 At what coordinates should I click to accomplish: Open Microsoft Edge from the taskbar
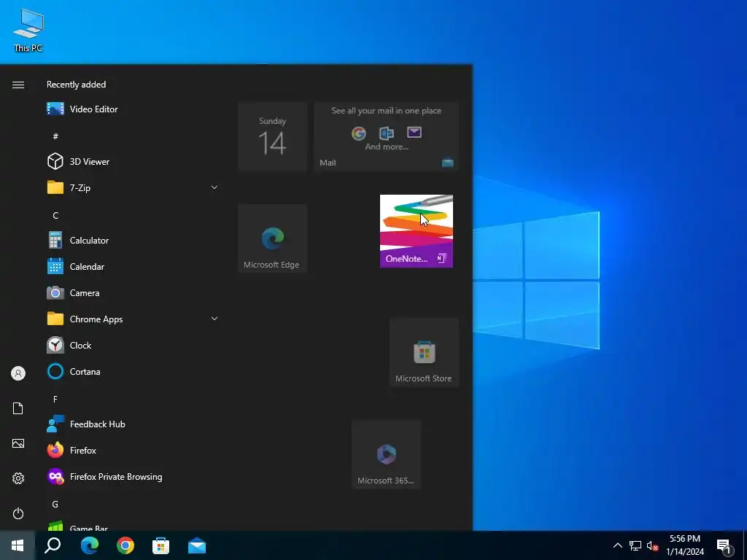[x=90, y=545]
